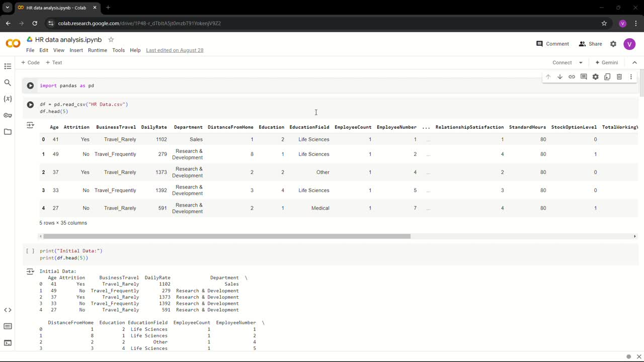
Task: Open the Files folder panel
Action: 8,132
